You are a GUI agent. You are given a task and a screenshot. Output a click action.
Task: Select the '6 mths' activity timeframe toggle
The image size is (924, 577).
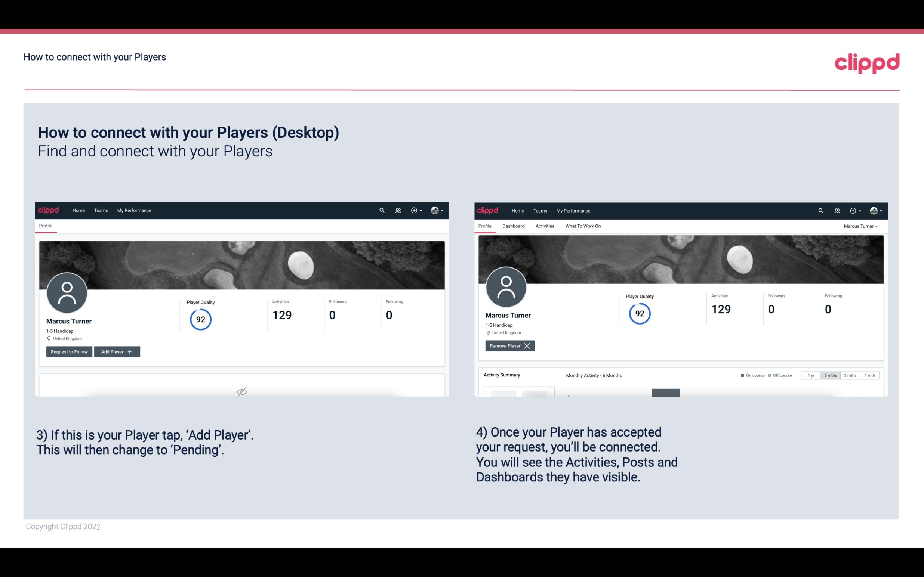829,375
